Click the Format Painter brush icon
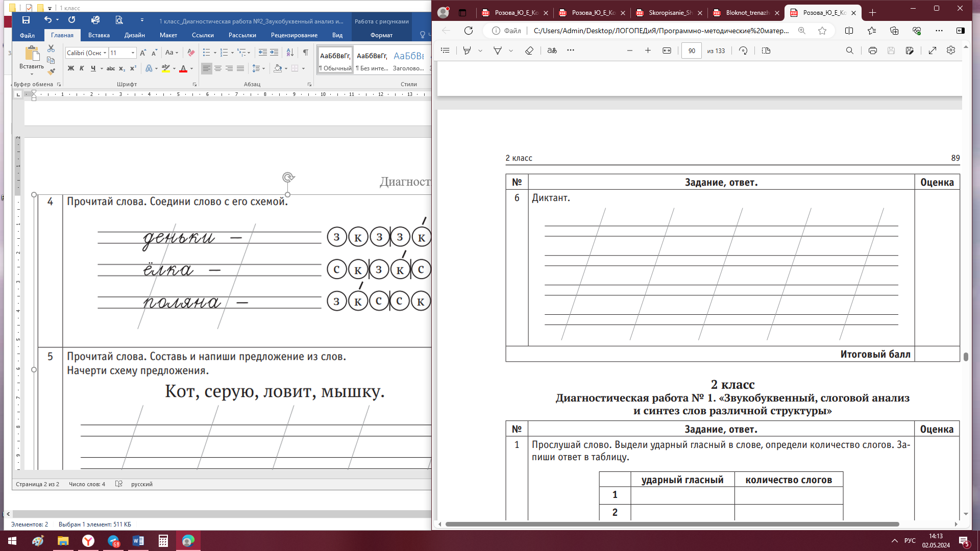Viewport: 980px width, 551px height. 51,72
